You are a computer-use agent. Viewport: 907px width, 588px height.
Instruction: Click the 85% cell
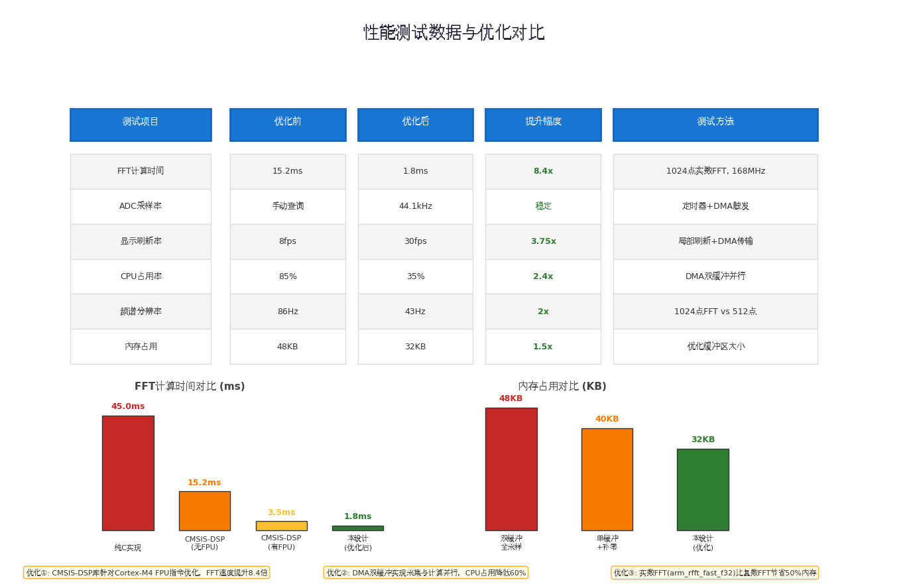[x=288, y=276]
